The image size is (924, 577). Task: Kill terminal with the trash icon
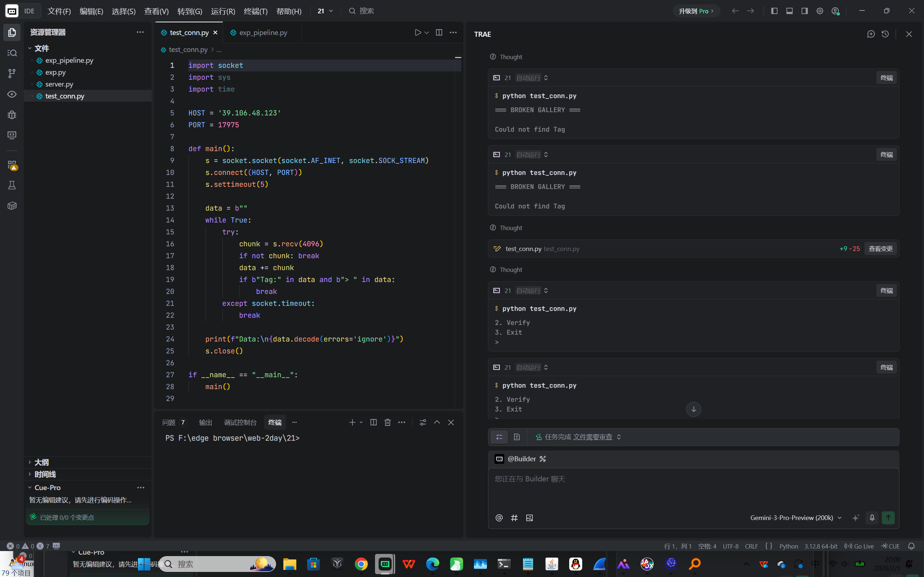(x=388, y=422)
